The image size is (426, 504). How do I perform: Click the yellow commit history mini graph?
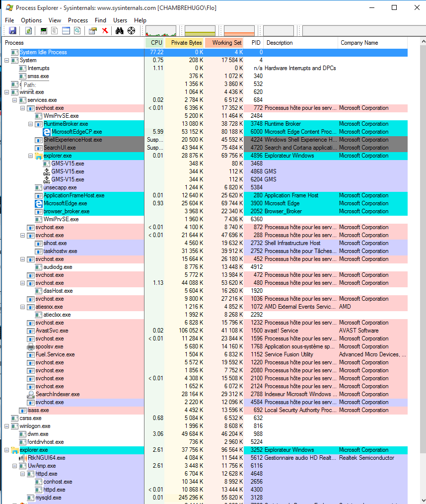tap(200, 31)
